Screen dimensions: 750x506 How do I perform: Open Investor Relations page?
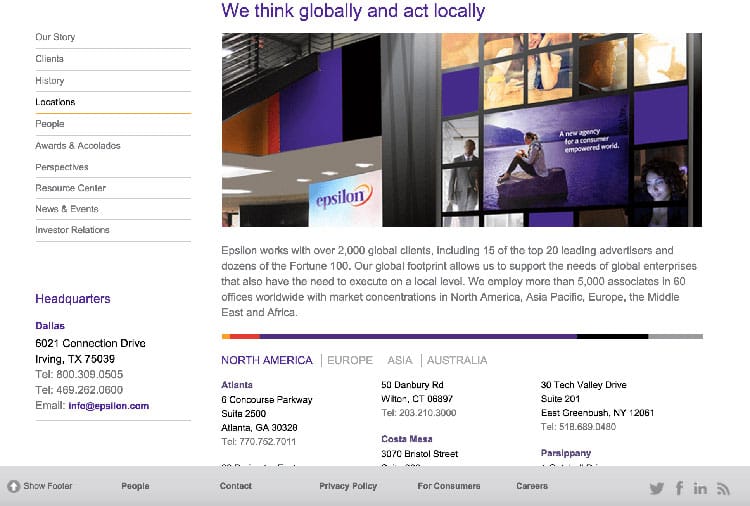pyautogui.click(x=72, y=230)
